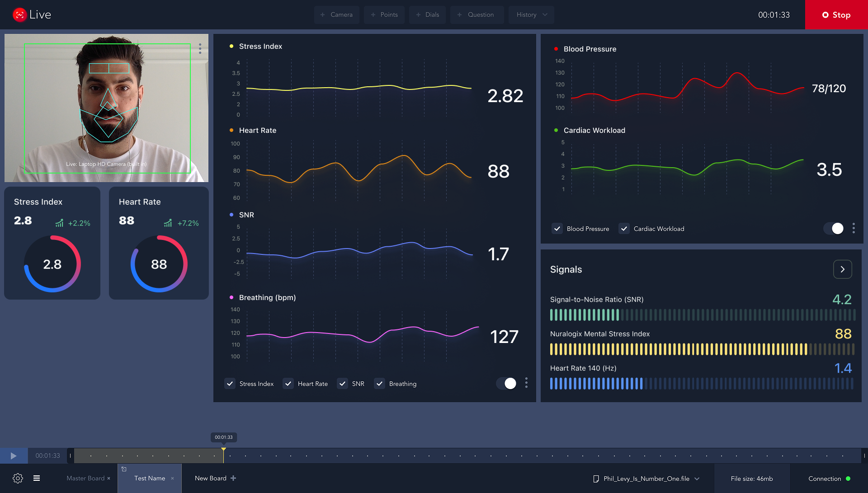Add new board with plus icon
This screenshot has width=868, height=493.
point(233,478)
